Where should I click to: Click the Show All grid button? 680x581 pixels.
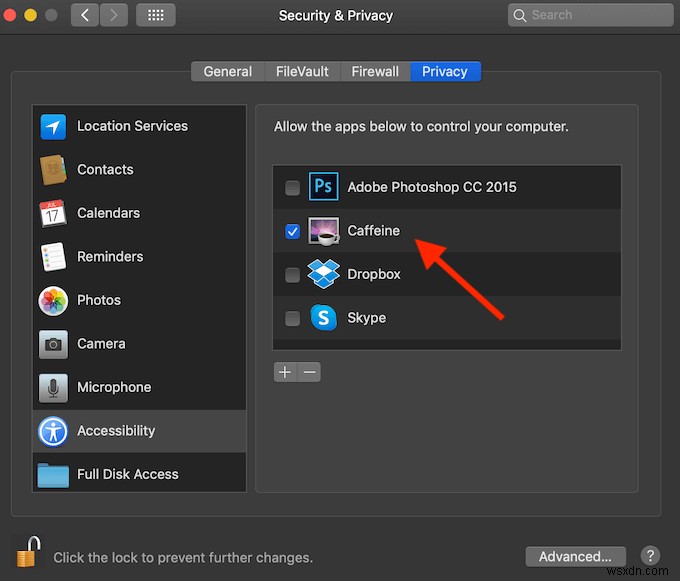155,15
